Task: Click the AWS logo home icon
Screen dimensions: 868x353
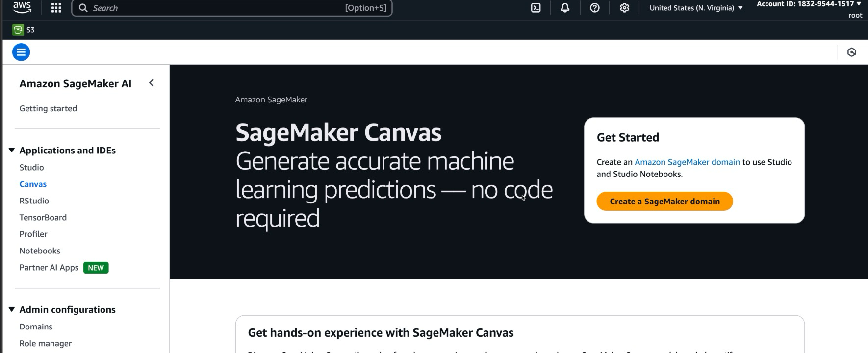Action: click(x=22, y=7)
